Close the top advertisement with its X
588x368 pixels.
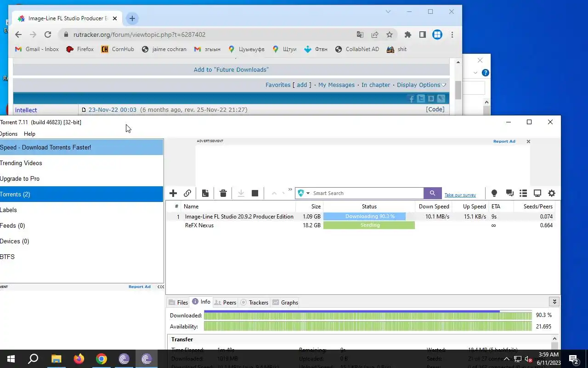[528, 141]
